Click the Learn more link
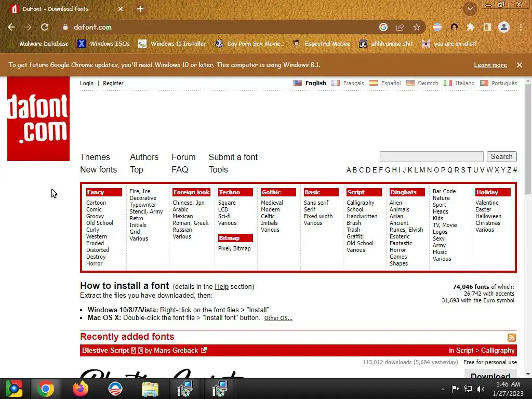The width and height of the screenshot is (532, 399). pos(490,65)
